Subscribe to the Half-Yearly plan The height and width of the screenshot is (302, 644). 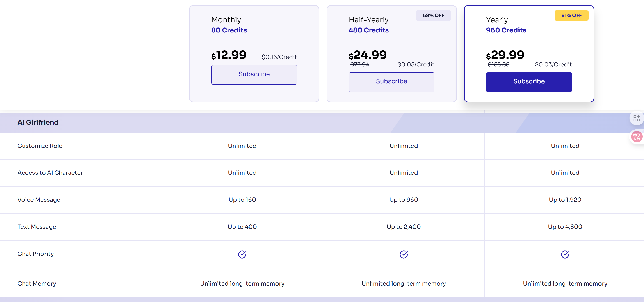click(391, 82)
